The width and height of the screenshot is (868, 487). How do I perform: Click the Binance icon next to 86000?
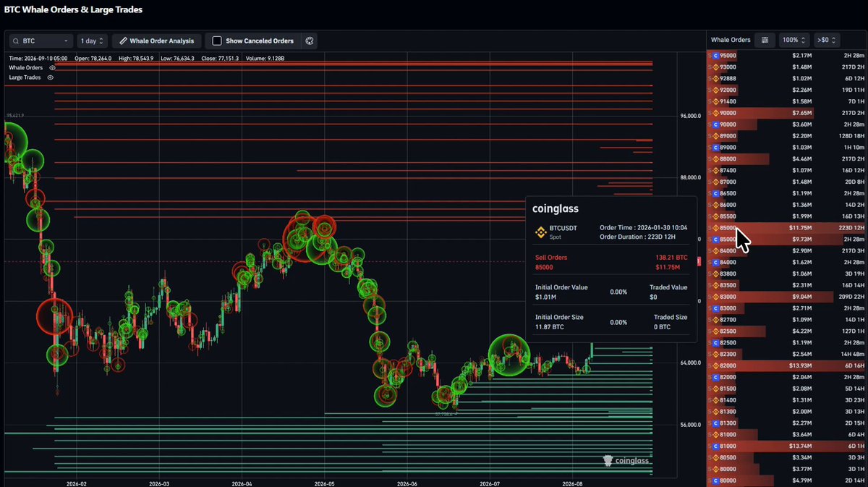click(716, 205)
